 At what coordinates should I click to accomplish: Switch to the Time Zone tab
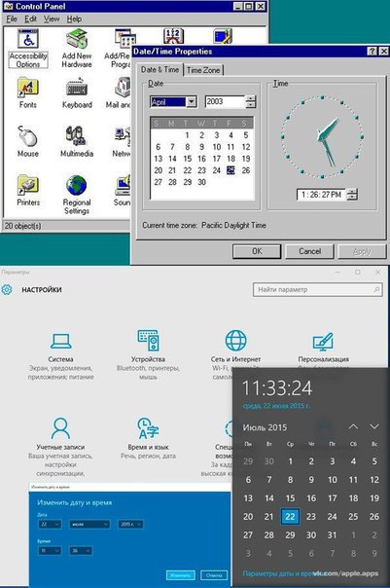pyautogui.click(x=203, y=70)
